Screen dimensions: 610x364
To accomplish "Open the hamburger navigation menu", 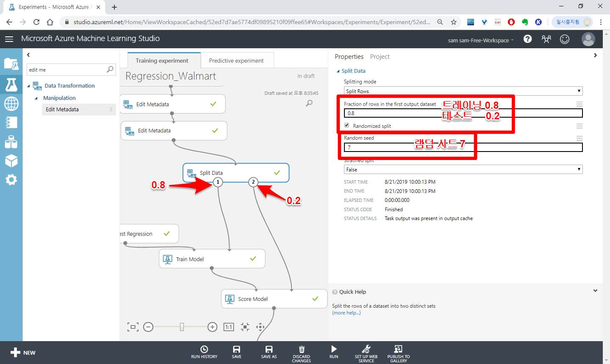I will click(9, 39).
